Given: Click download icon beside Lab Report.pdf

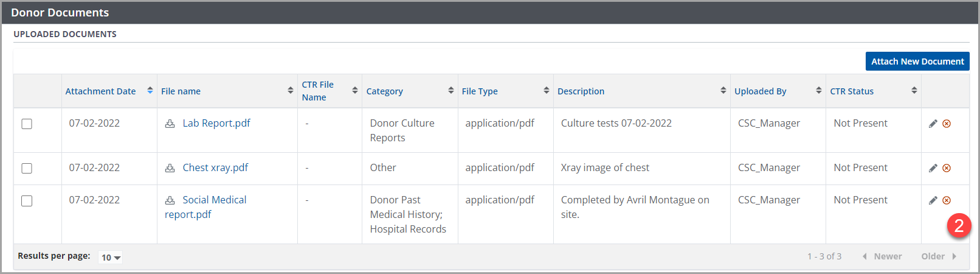Looking at the screenshot, I should click(x=170, y=124).
